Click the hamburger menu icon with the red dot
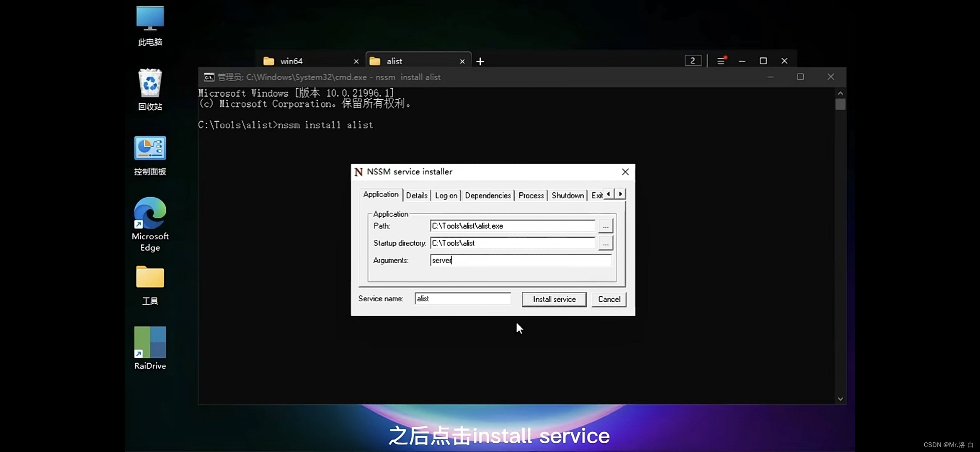 [x=721, y=61]
